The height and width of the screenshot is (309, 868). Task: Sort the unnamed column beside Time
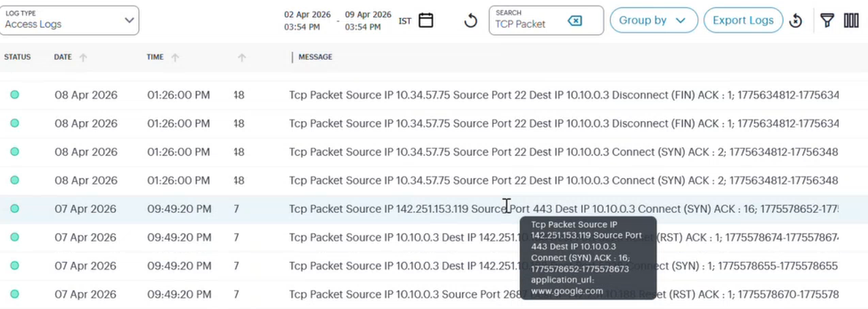tap(242, 58)
